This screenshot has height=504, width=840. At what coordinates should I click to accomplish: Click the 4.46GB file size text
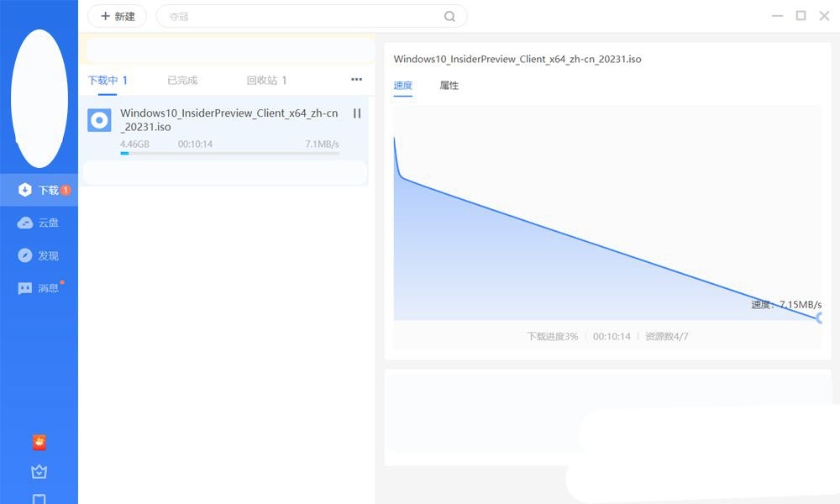coord(134,144)
